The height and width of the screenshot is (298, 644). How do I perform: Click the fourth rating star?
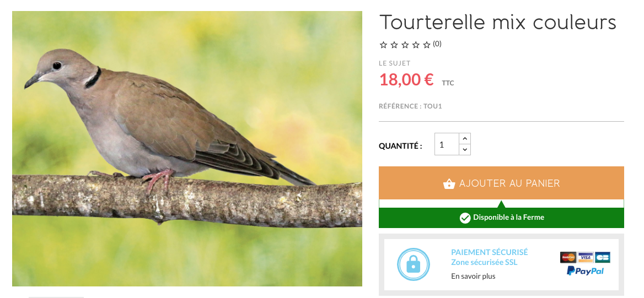(x=416, y=45)
